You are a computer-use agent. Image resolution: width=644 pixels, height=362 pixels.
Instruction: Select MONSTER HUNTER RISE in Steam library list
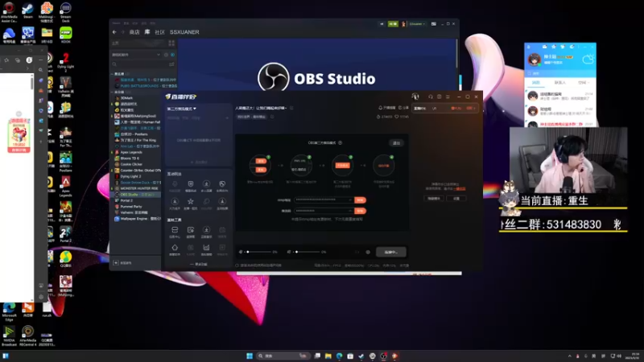click(138, 188)
